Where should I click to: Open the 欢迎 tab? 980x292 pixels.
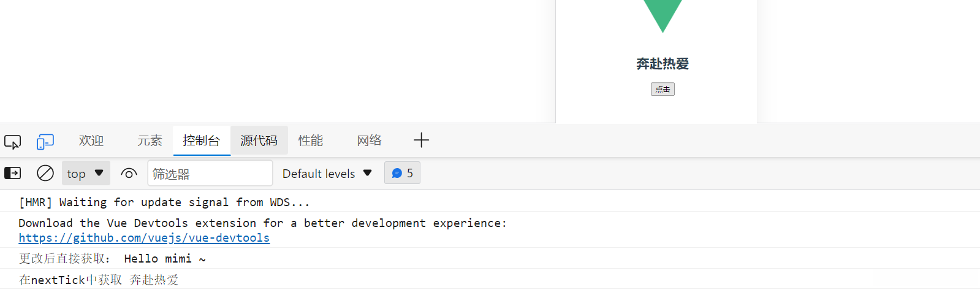[x=91, y=140]
